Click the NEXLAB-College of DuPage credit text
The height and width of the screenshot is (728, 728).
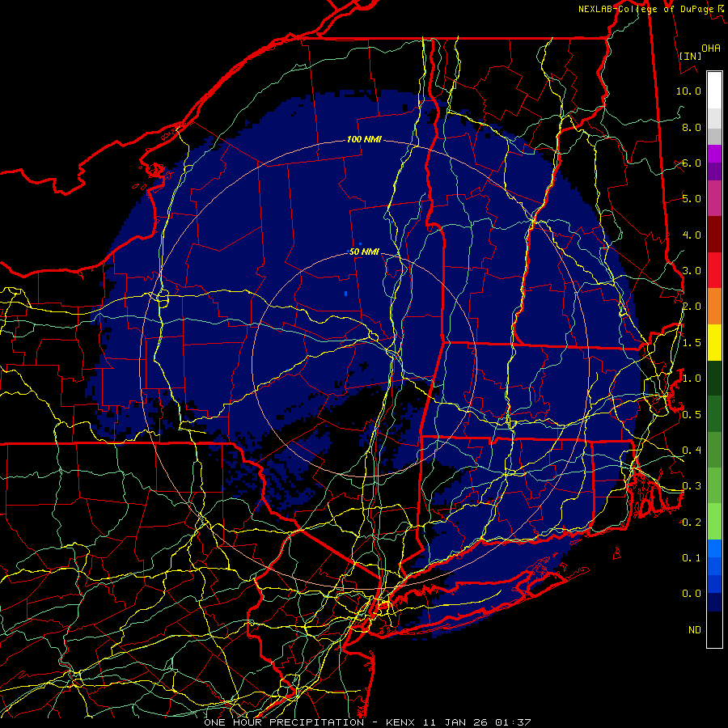(645, 9)
